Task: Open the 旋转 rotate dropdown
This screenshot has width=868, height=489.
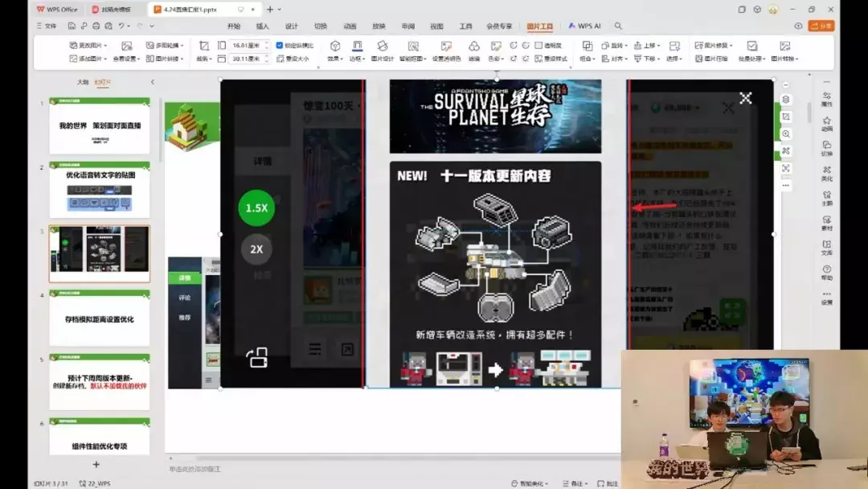Action: [x=615, y=45]
